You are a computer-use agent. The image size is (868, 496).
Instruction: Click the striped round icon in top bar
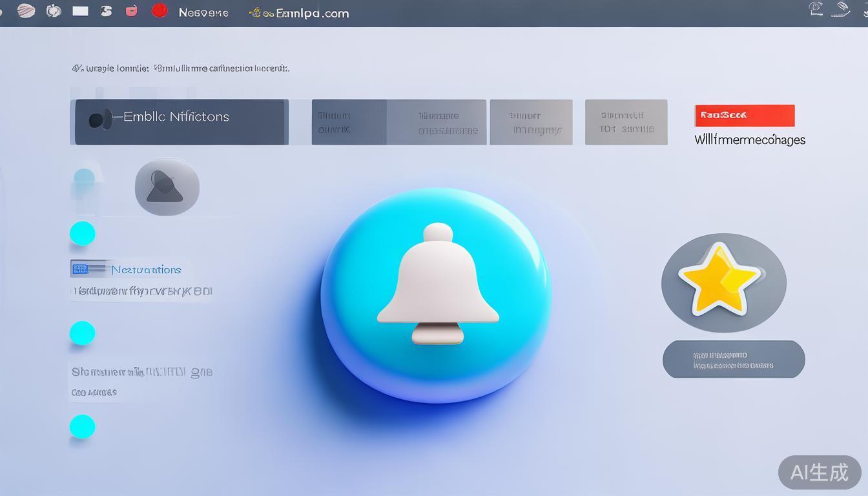click(x=26, y=11)
